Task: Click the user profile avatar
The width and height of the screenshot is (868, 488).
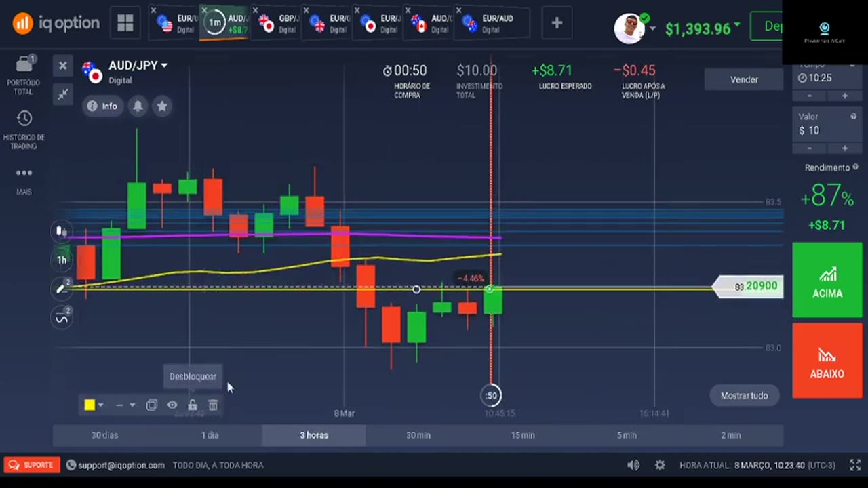Action: [629, 28]
